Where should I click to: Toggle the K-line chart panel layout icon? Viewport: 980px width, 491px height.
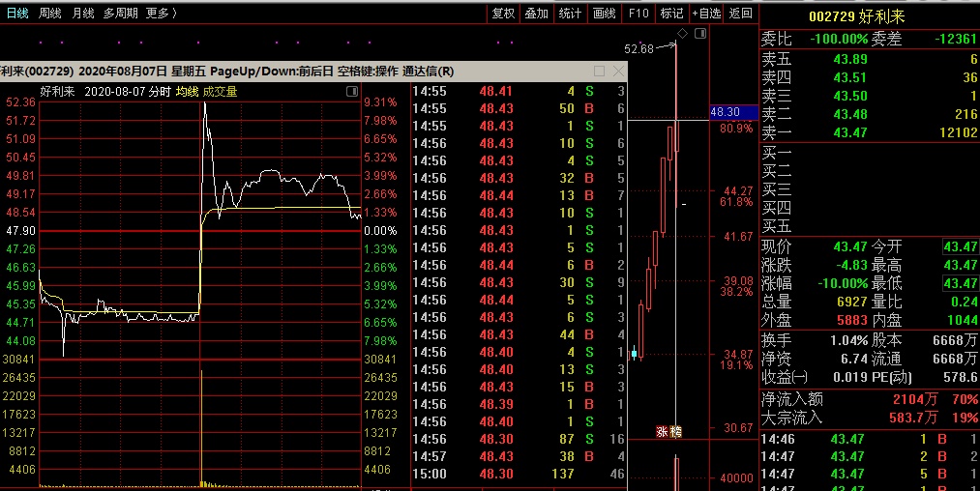click(700, 34)
